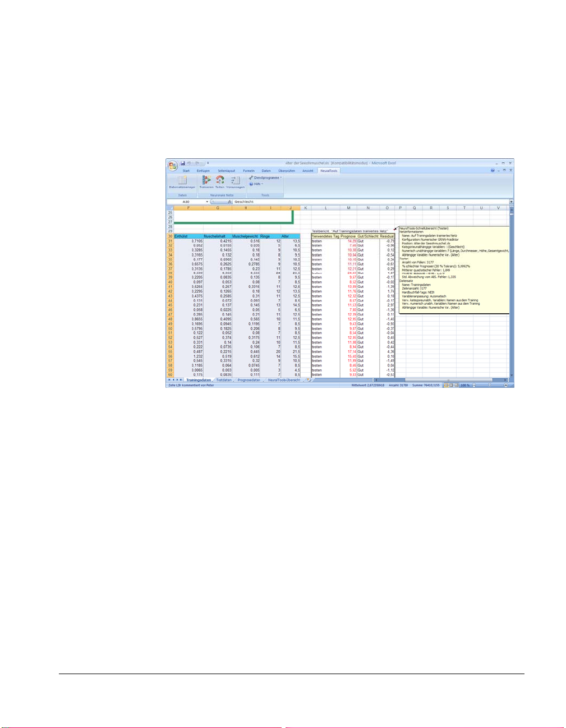Select column V header
Viewport: 566px width, 728px height.
tap(498, 208)
